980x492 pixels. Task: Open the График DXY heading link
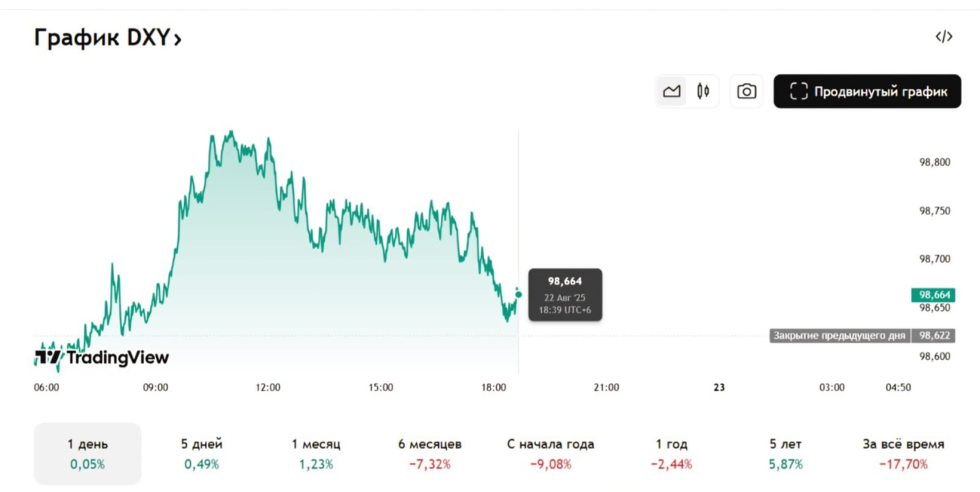coord(102,37)
